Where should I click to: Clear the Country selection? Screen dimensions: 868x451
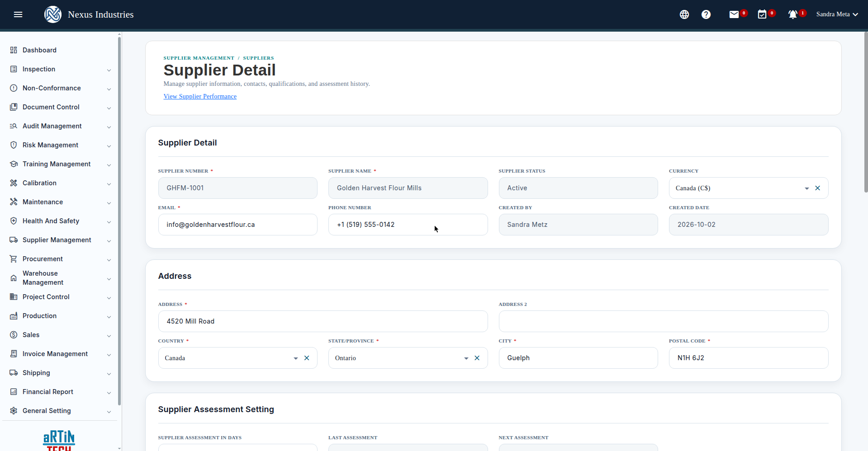[x=307, y=358]
